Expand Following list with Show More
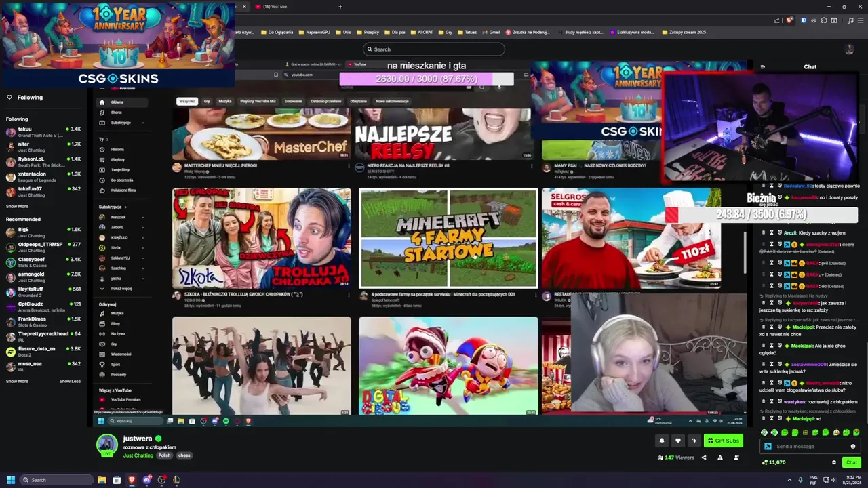 click(17, 206)
